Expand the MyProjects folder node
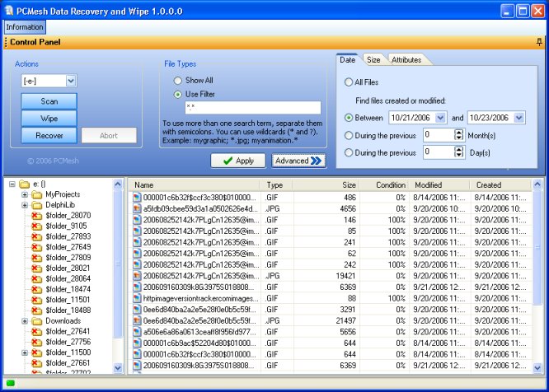This screenshot has width=549, height=392. pos(25,194)
